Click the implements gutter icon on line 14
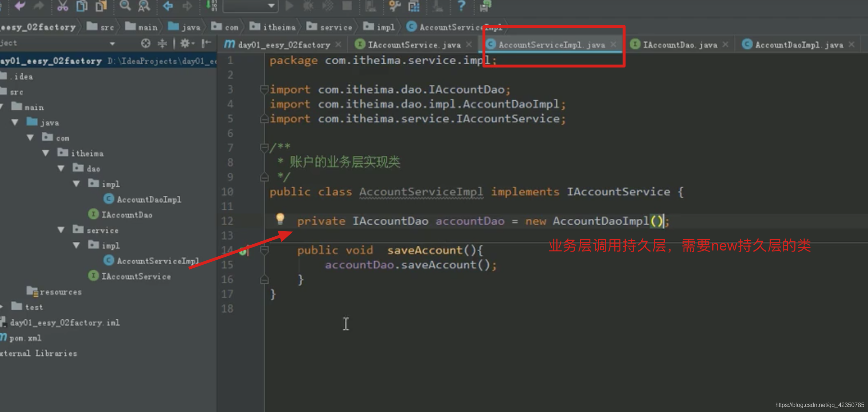This screenshot has width=868, height=412. click(243, 251)
